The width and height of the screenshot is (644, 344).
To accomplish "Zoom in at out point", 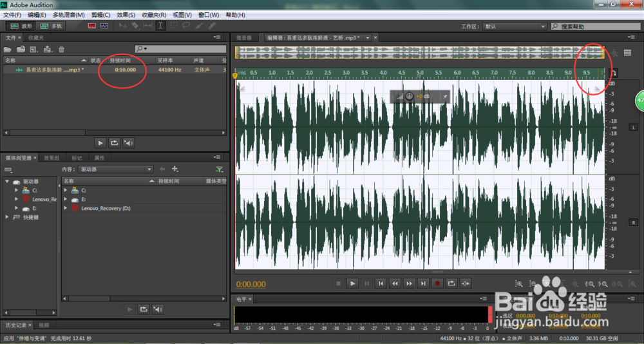I will [603, 283].
